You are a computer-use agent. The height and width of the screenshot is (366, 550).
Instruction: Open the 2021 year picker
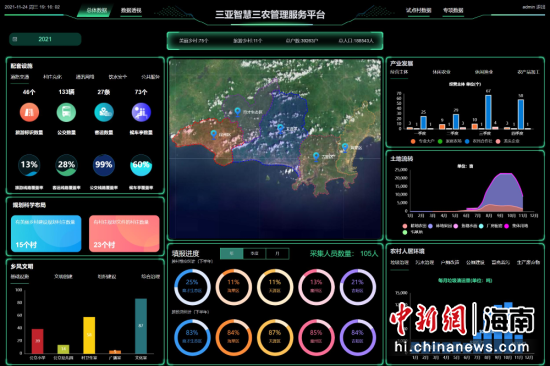(45, 39)
